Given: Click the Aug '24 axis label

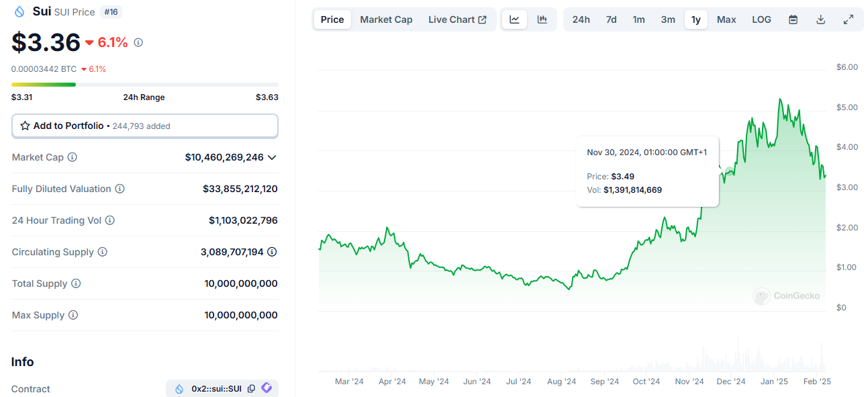Looking at the screenshot, I should (x=561, y=381).
